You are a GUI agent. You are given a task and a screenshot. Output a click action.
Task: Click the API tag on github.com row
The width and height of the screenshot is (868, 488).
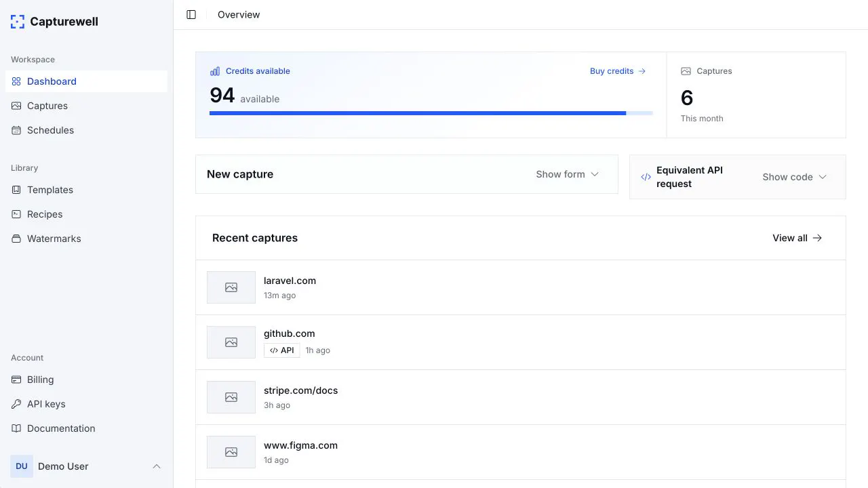pos(282,350)
